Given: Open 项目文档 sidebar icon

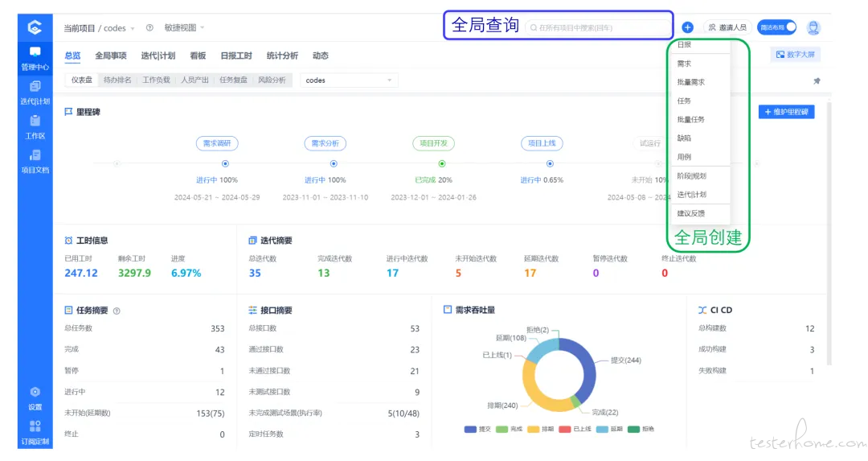Looking at the screenshot, I should point(35,162).
